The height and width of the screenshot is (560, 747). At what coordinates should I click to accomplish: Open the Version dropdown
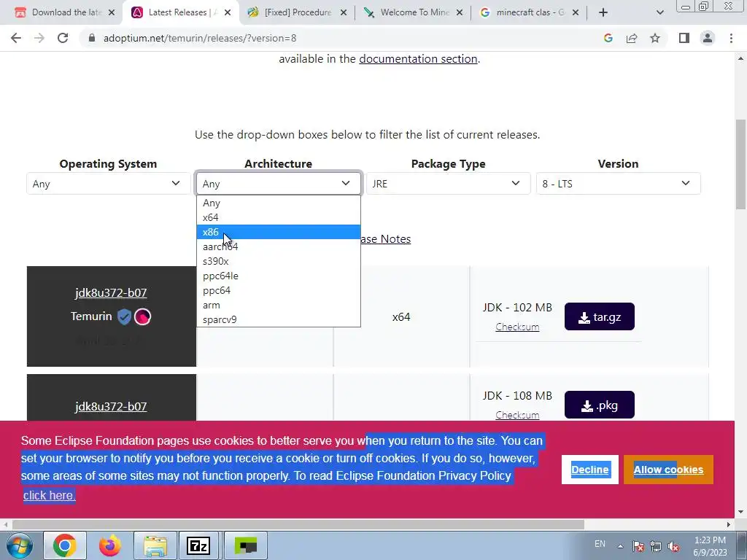pos(618,183)
